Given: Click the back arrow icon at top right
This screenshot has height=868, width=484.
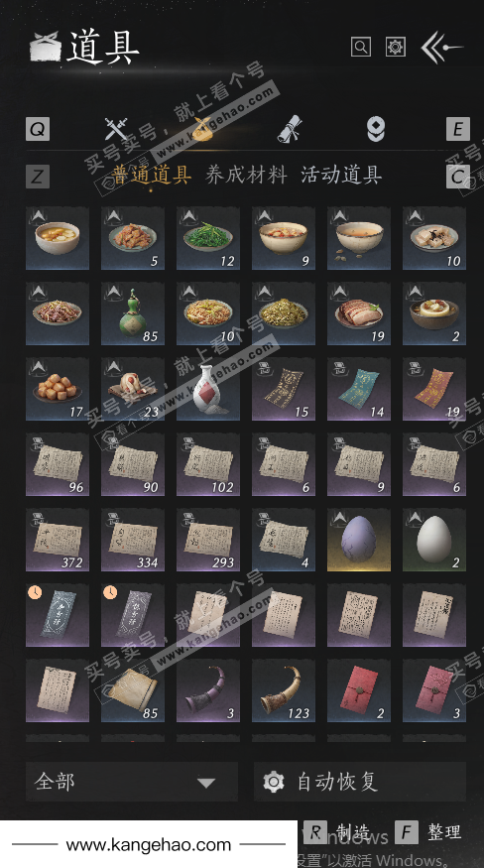Looking at the screenshot, I should pos(441,48).
